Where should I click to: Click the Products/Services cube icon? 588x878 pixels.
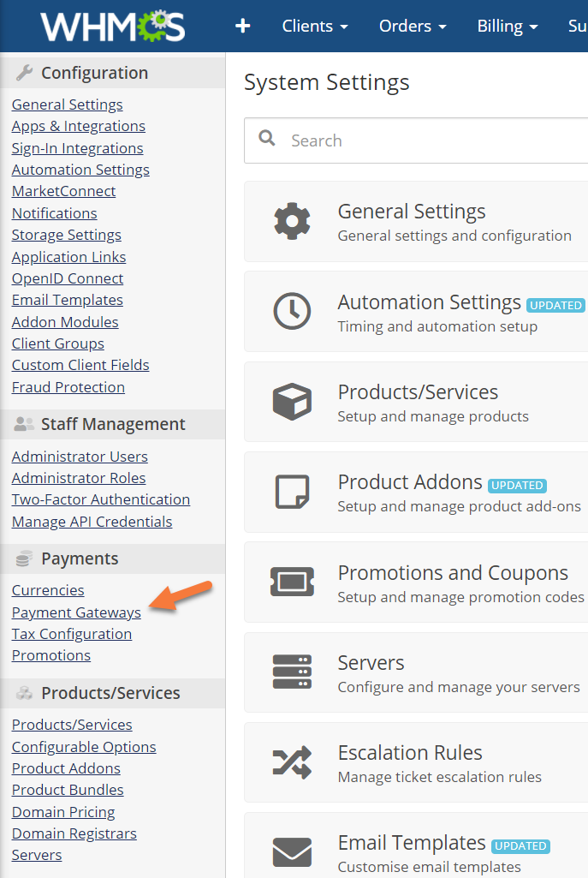click(292, 402)
